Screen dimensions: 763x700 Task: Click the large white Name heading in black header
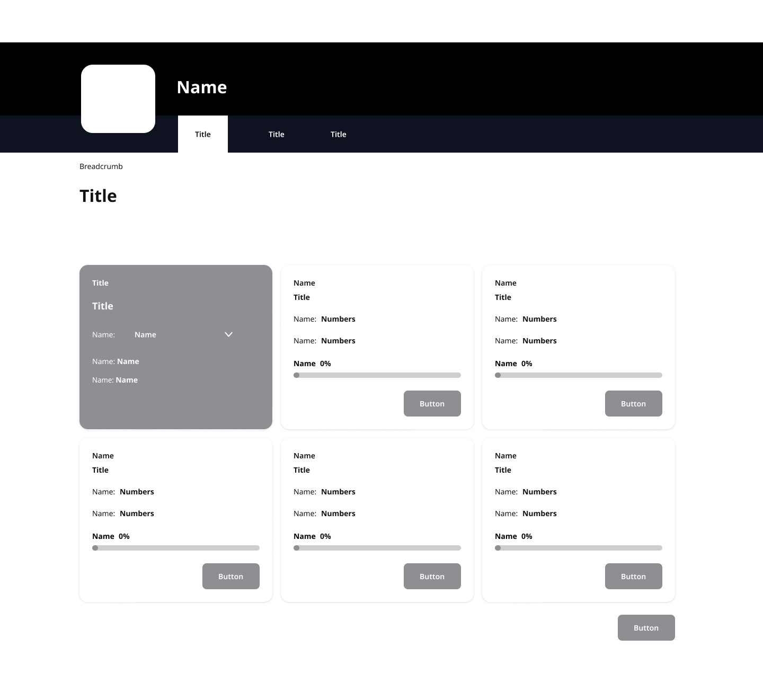tap(202, 87)
